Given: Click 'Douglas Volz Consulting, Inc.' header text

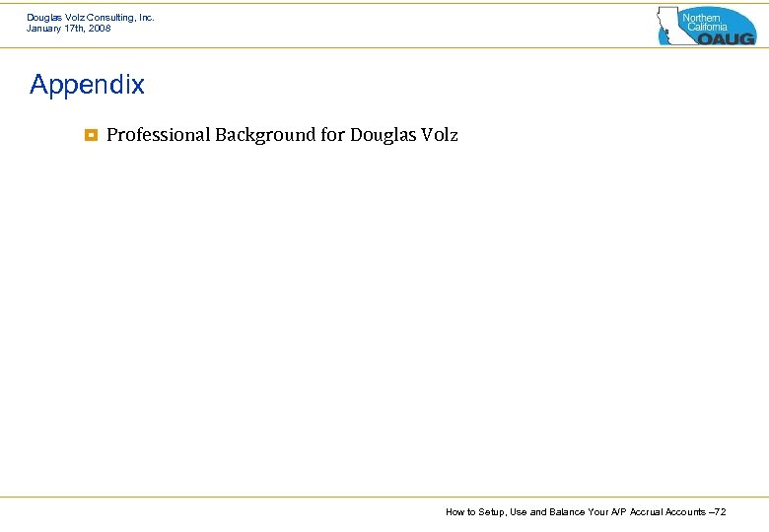Looking at the screenshot, I should click(x=91, y=18).
